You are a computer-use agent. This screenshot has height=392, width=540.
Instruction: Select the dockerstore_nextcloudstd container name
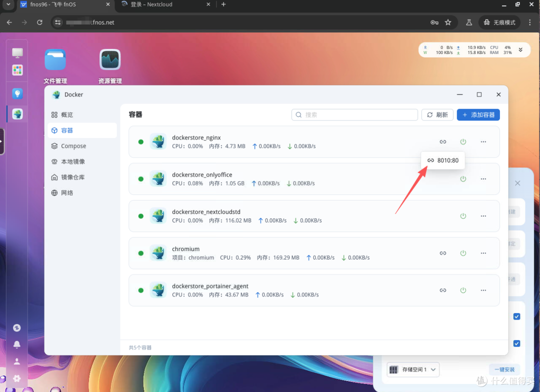pos(206,212)
